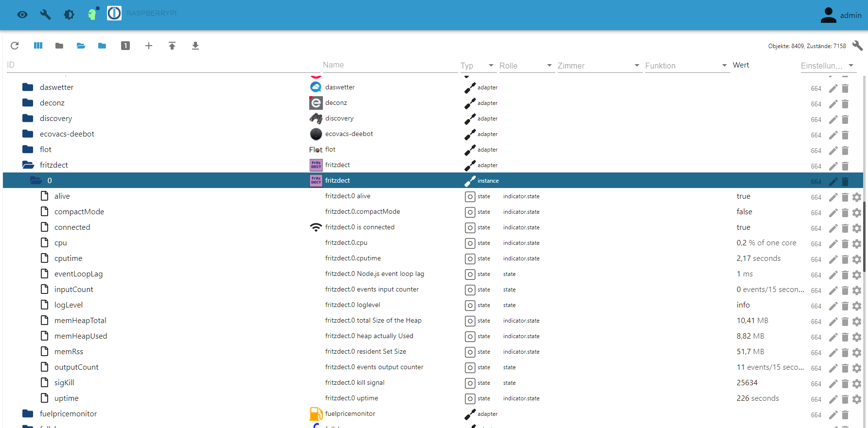Delete the logLevel state
Image resolution: width=868 pixels, height=428 pixels.
[x=845, y=306]
